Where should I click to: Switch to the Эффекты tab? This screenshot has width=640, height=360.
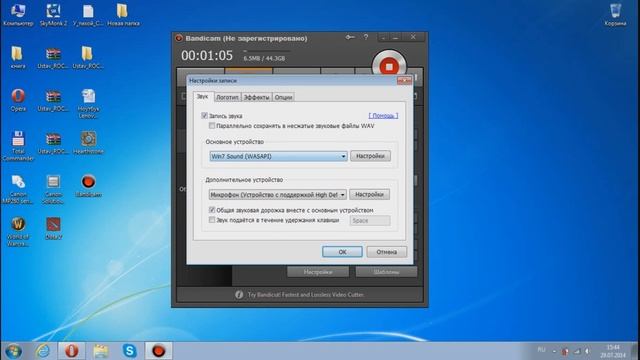coord(256,97)
